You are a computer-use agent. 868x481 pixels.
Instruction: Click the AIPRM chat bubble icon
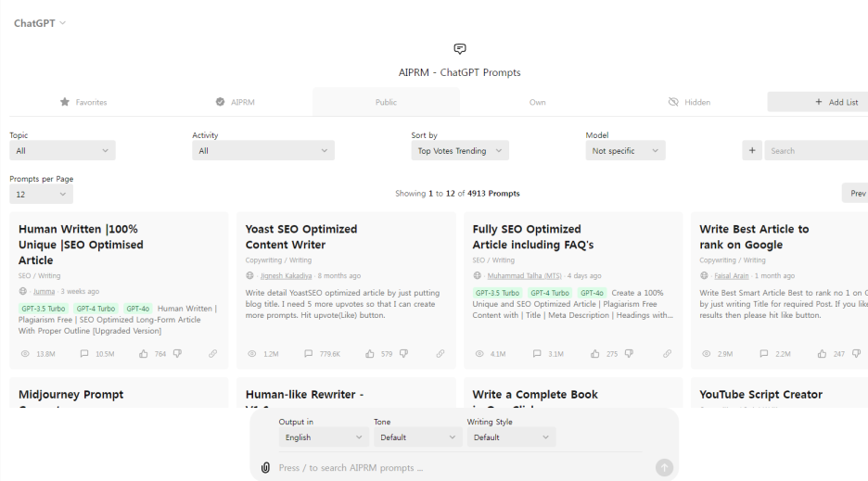(x=459, y=49)
